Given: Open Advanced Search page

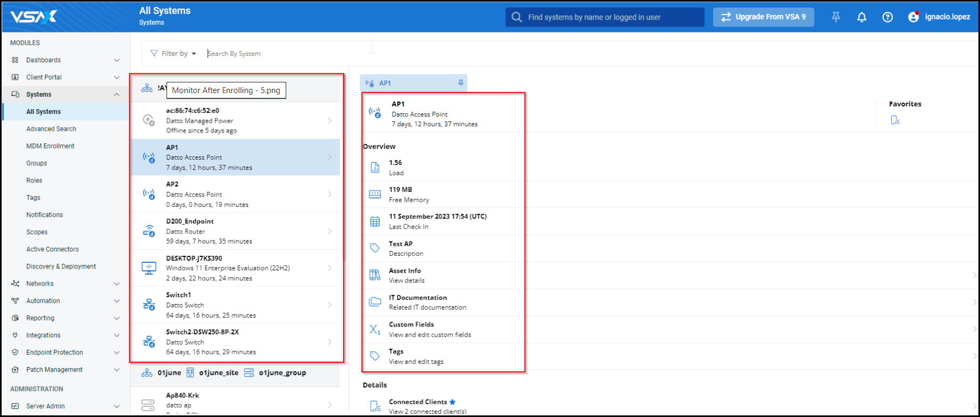Looking at the screenshot, I should pyautogui.click(x=51, y=129).
